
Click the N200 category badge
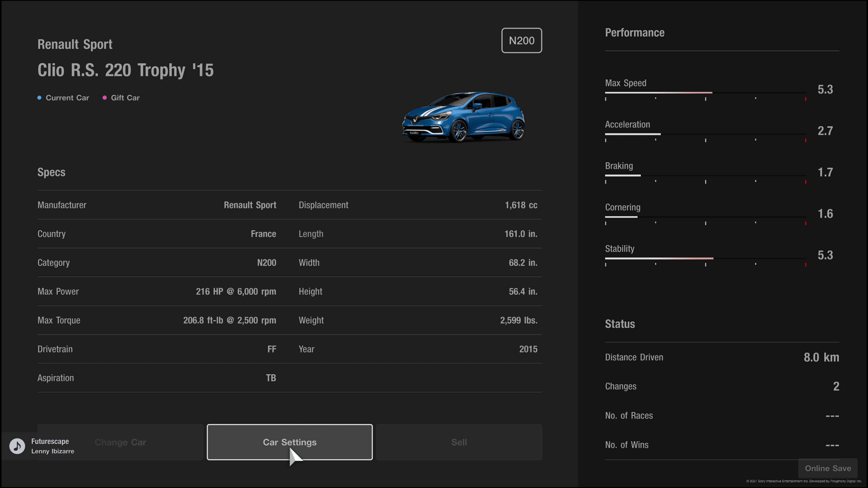(x=522, y=40)
